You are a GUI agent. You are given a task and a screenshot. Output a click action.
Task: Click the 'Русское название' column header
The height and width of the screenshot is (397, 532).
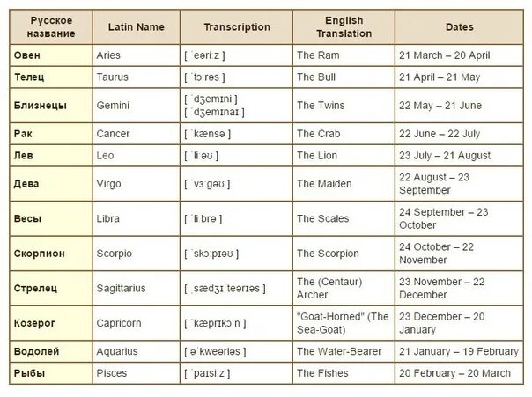[51, 27]
